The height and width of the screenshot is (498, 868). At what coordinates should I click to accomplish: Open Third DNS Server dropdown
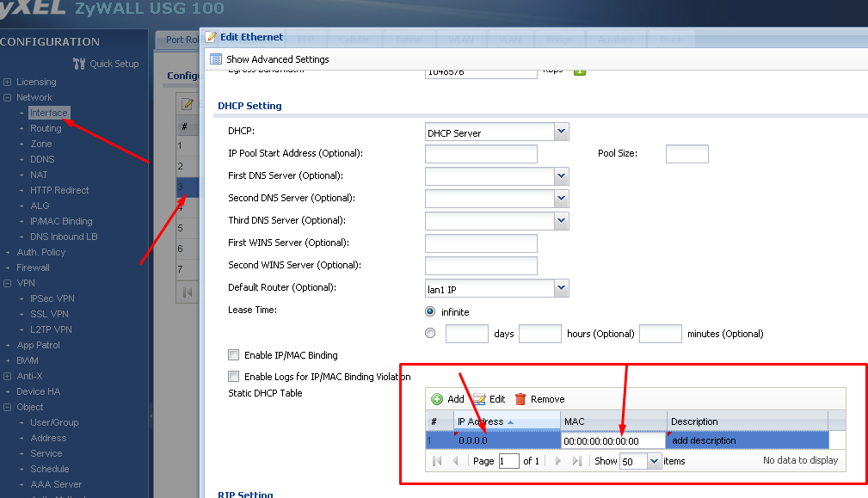pyautogui.click(x=562, y=221)
